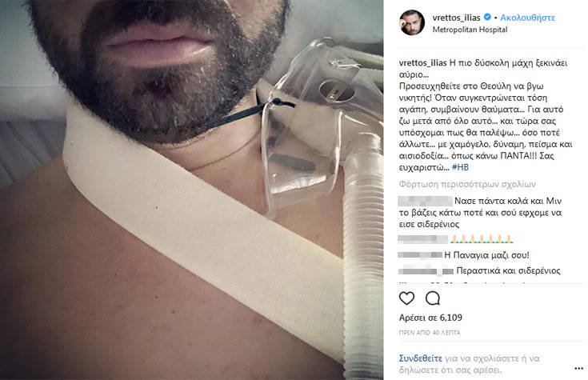Click blurred commenter name before Νασε πάντα καλά
Screen dimensions: 588x380
coord(426,201)
